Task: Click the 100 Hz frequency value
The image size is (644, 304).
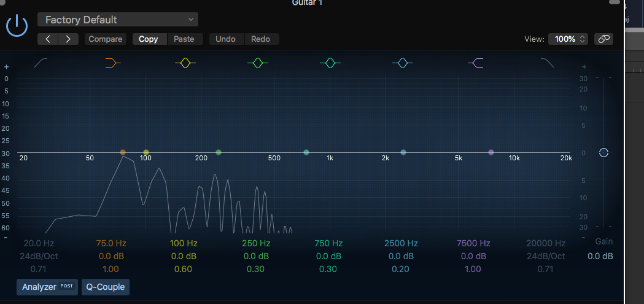Action: point(183,243)
